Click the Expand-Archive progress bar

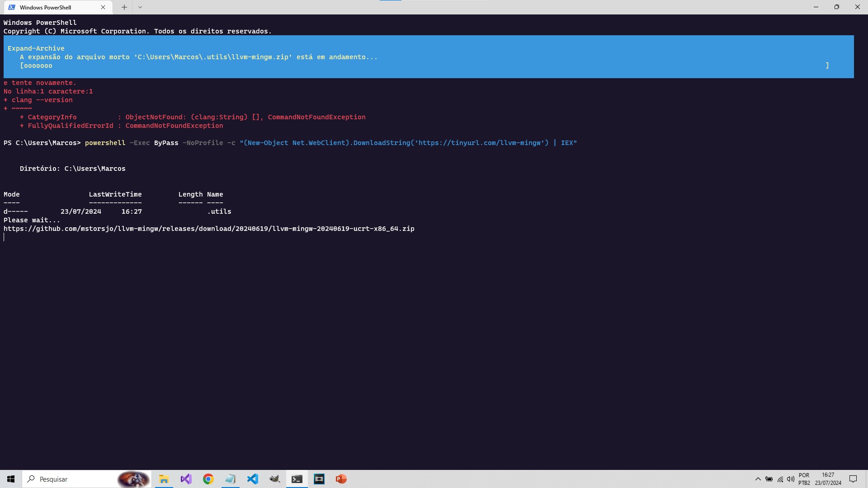pos(425,66)
